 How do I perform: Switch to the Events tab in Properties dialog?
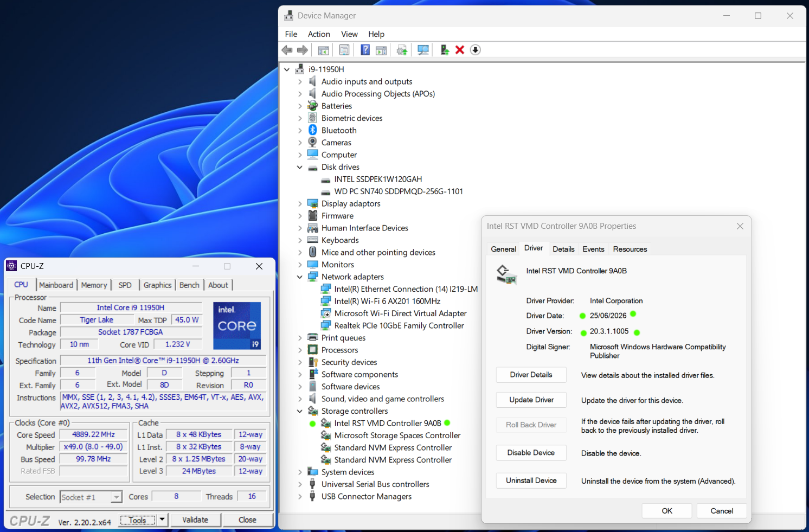[x=593, y=249]
